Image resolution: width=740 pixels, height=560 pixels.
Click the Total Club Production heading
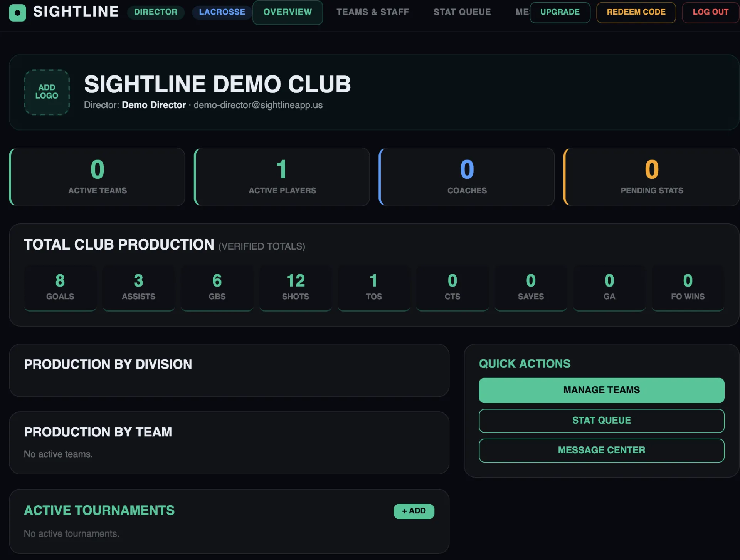point(119,245)
